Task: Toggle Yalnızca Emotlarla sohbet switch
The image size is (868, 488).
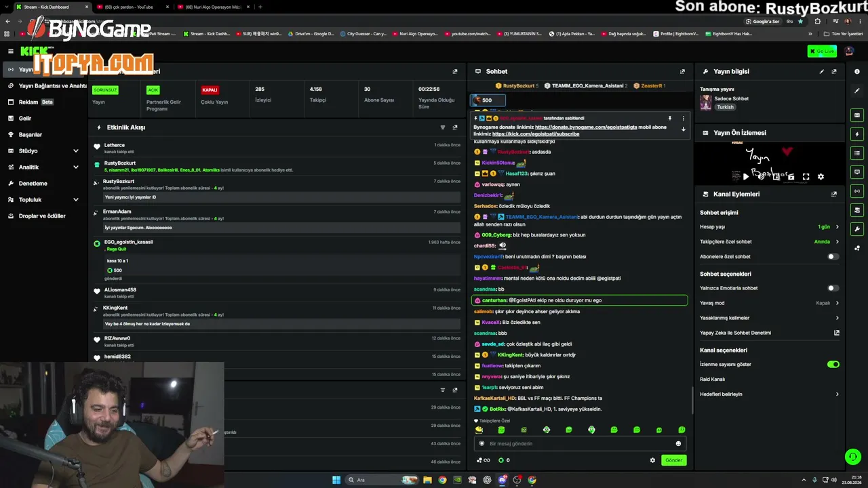Action: pos(833,288)
